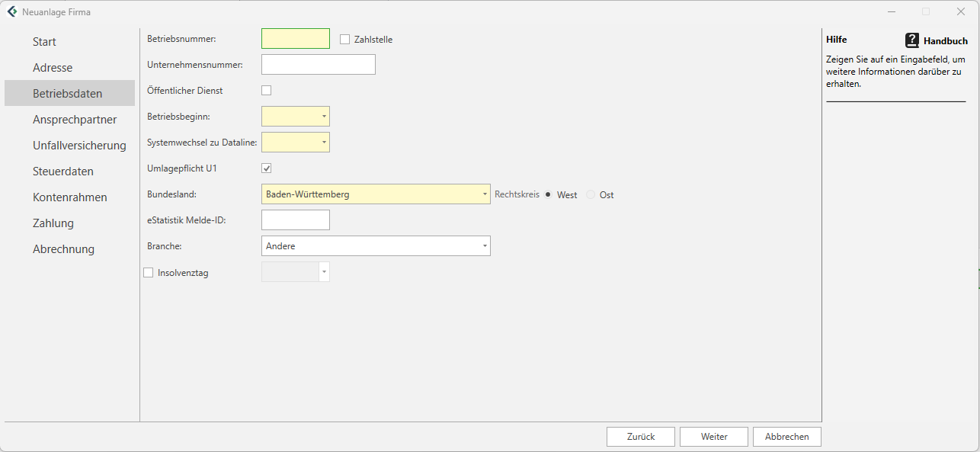
Task: Click the eStatistik Melde-ID field
Action: [x=295, y=220]
